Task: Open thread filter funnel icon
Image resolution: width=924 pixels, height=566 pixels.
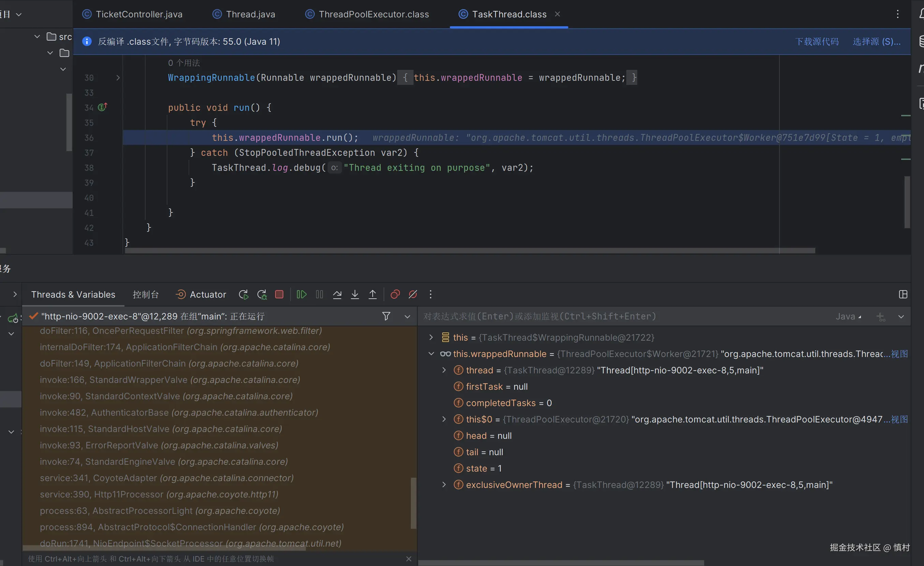Action: pos(386,316)
